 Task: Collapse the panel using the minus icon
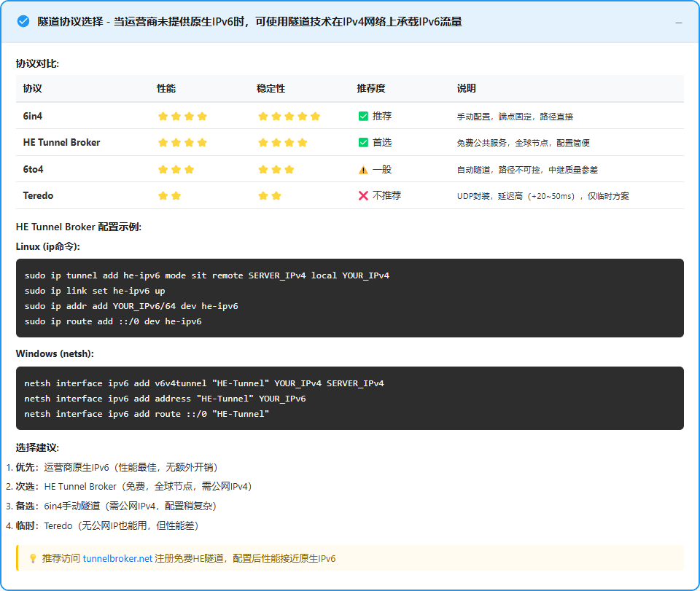679,23
